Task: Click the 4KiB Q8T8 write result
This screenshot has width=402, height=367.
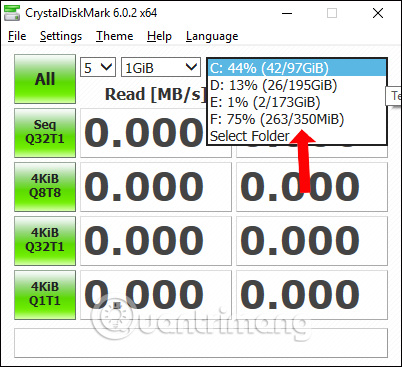Action: click(312, 187)
